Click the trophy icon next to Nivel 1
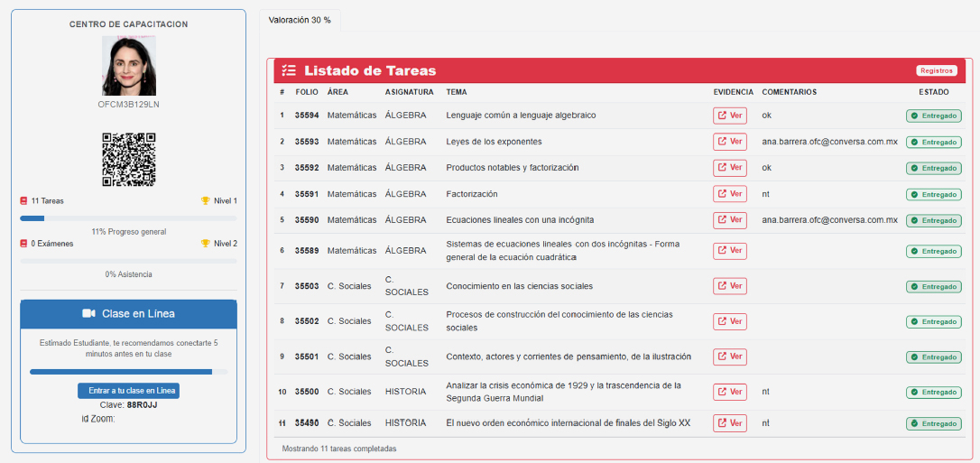This screenshot has height=463, width=980. (205, 201)
